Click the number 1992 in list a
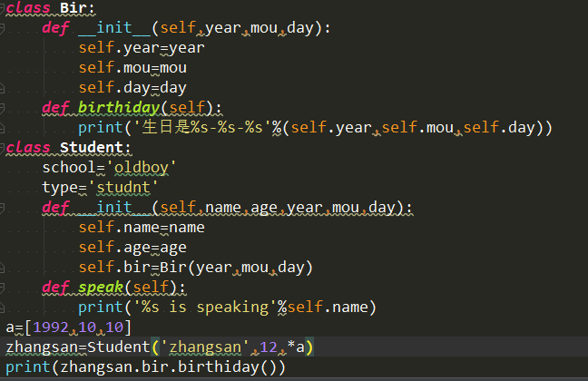The height and width of the screenshot is (381, 588). pyautogui.click(x=51, y=327)
